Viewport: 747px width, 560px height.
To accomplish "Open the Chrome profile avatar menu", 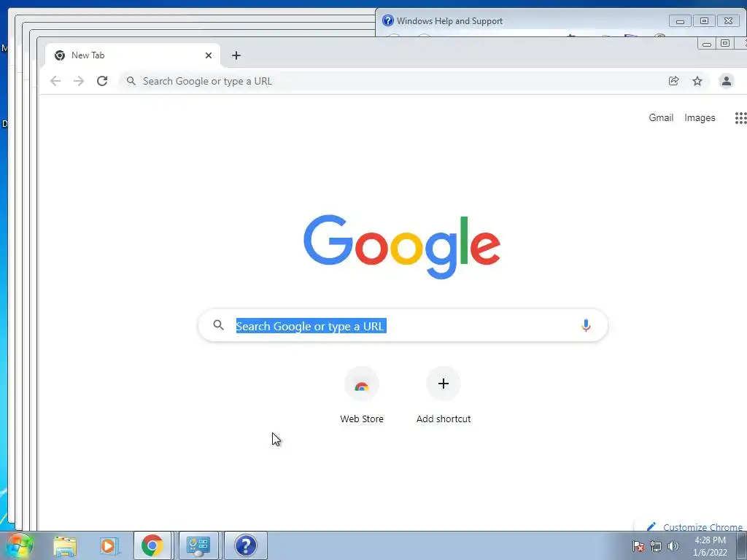I will (726, 81).
